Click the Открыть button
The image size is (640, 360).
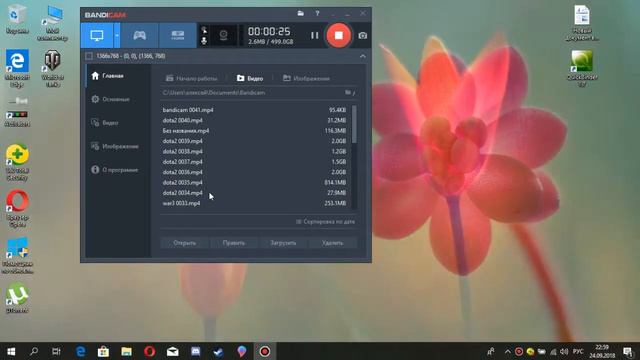click(x=184, y=243)
